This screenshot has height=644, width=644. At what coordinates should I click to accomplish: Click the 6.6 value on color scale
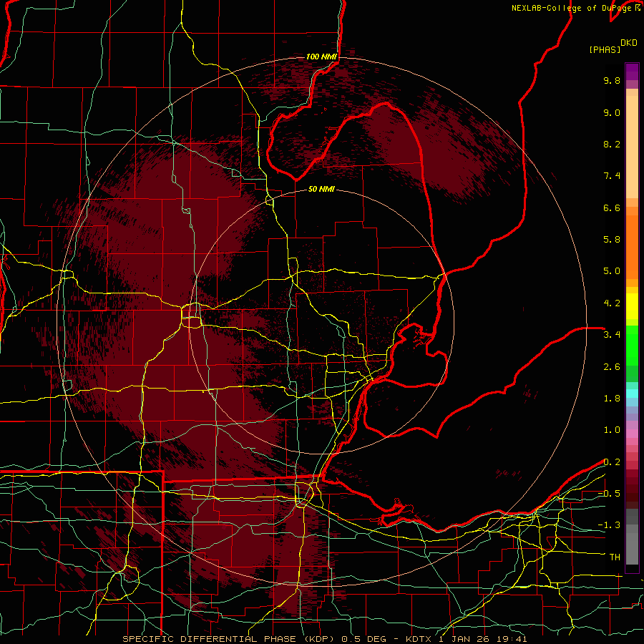612,208
